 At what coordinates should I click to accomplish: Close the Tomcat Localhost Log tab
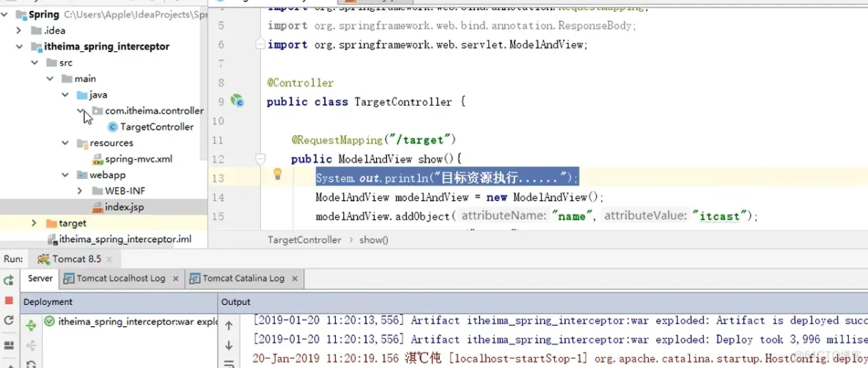click(176, 279)
